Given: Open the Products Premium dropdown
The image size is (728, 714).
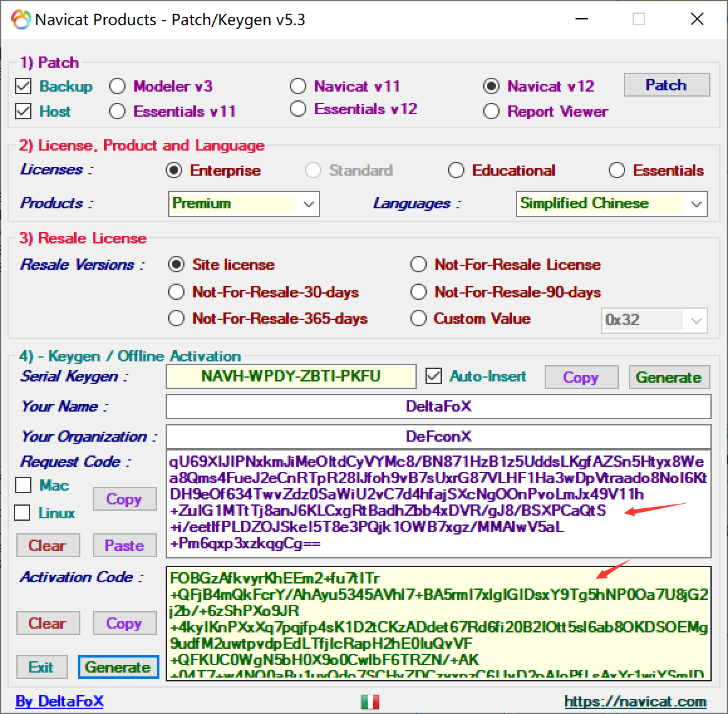Looking at the screenshot, I should point(244,204).
